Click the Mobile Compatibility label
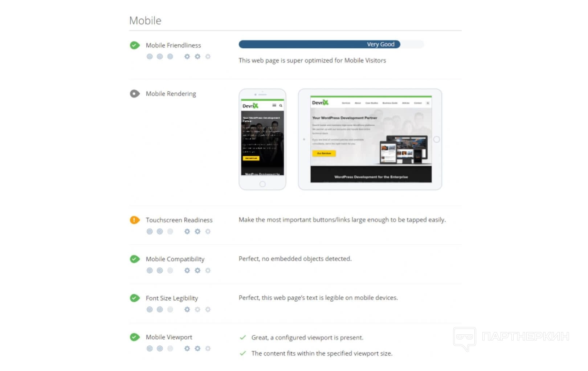 click(175, 259)
